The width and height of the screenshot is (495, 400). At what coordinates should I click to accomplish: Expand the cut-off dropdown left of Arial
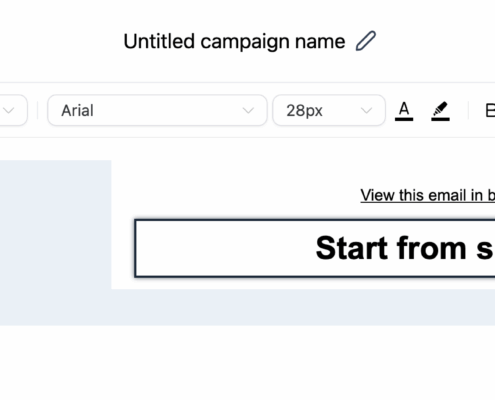13,110
